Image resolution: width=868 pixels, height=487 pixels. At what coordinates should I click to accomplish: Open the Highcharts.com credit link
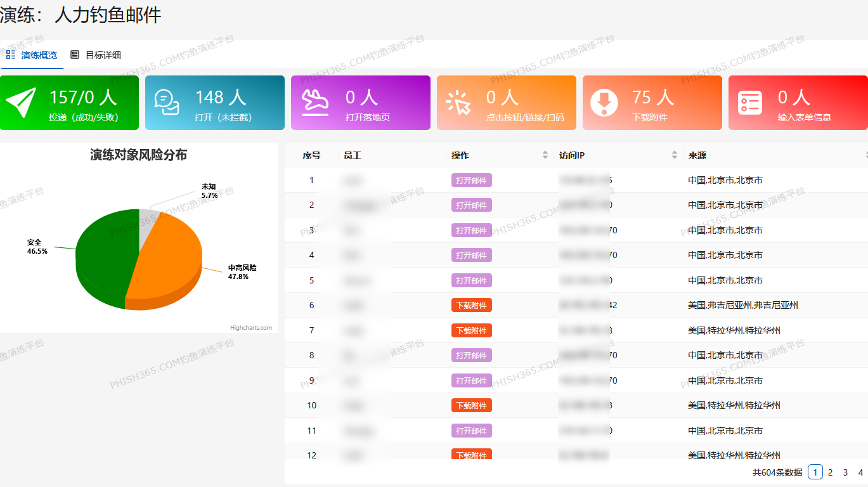coord(250,328)
